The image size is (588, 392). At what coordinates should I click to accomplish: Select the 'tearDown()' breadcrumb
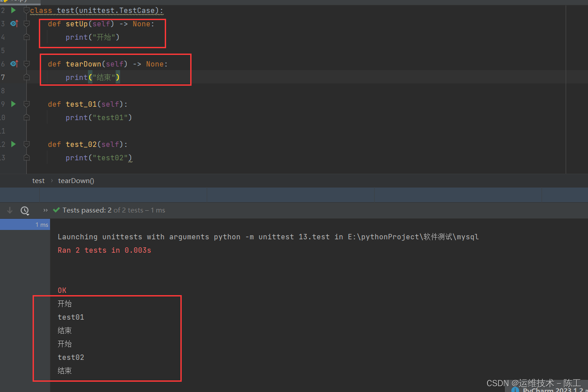(76, 181)
